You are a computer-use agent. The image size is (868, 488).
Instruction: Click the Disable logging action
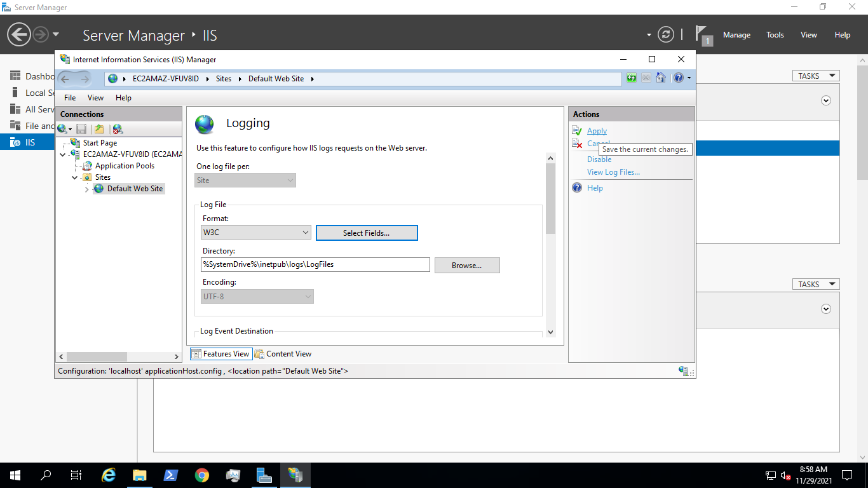pyautogui.click(x=599, y=159)
